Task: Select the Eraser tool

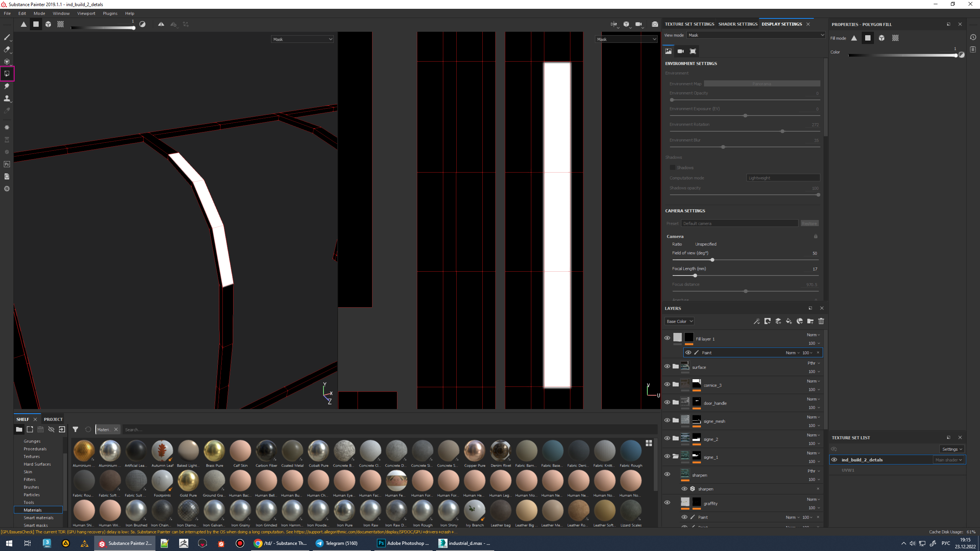Action: tap(7, 49)
